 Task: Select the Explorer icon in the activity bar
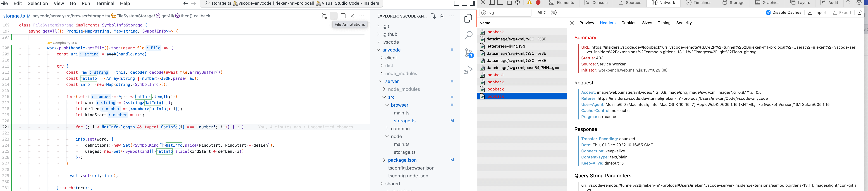468,18
